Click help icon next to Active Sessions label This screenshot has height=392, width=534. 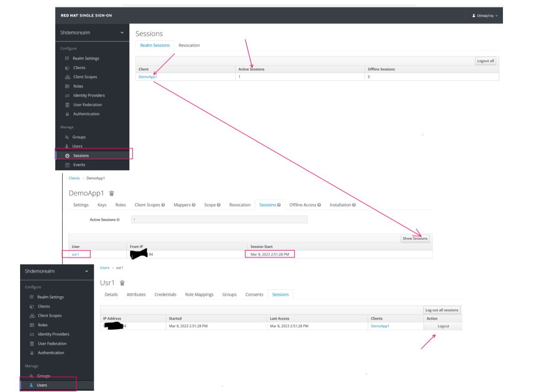pos(118,220)
